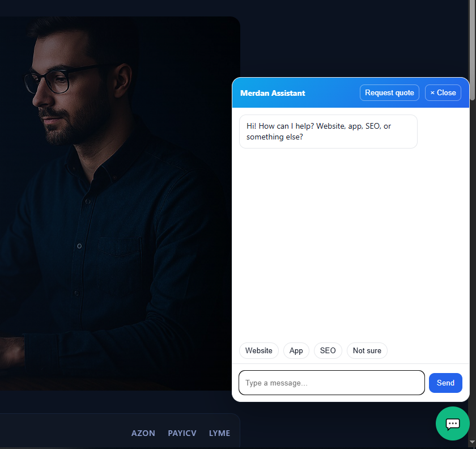The height and width of the screenshot is (449, 476).
Task: Click the Request quote button
Action: (x=389, y=92)
